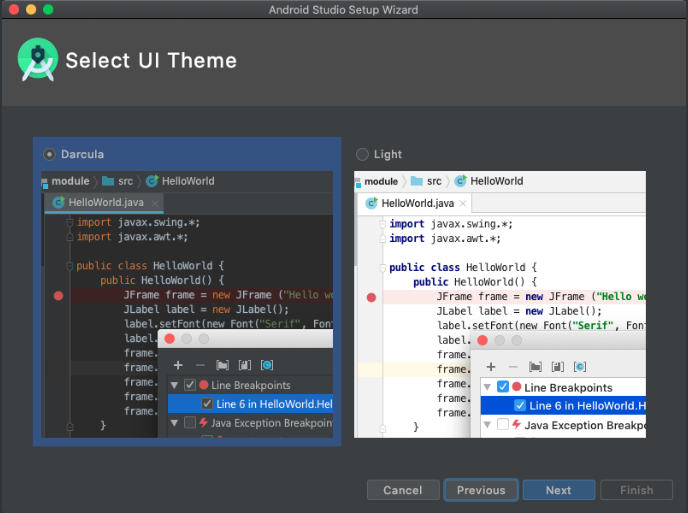Proceed with the Next button
This screenshot has height=513, width=688.
coord(559,490)
